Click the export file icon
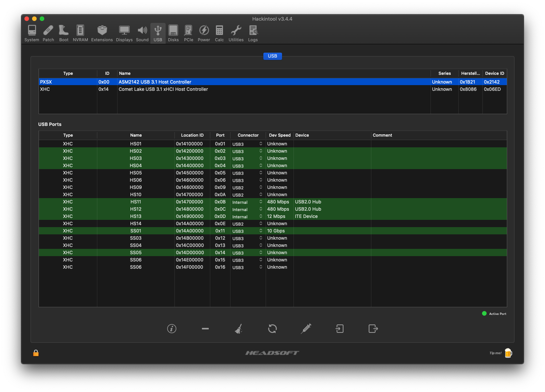The width and height of the screenshot is (545, 392). [x=373, y=329]
